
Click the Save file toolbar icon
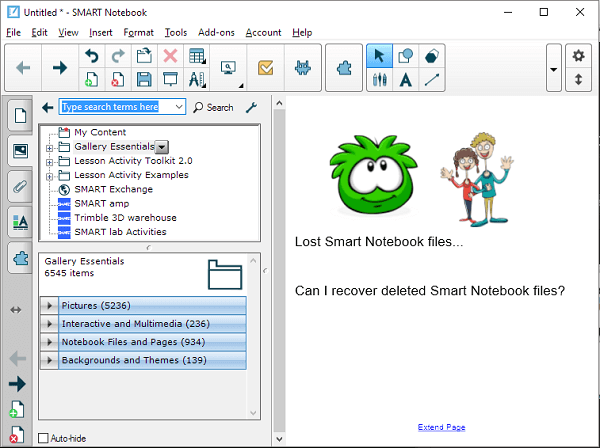[144, 80]
